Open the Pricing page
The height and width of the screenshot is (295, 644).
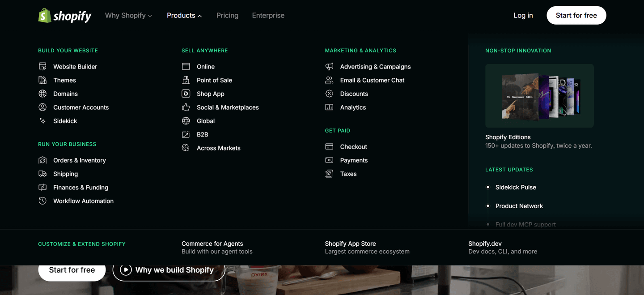[227, 16]
